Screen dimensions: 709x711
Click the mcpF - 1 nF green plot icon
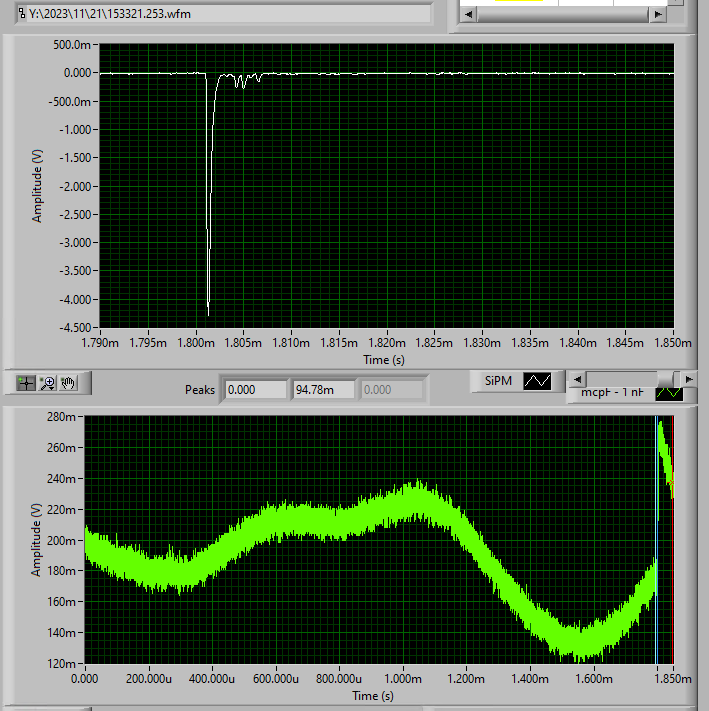[669, 393]
